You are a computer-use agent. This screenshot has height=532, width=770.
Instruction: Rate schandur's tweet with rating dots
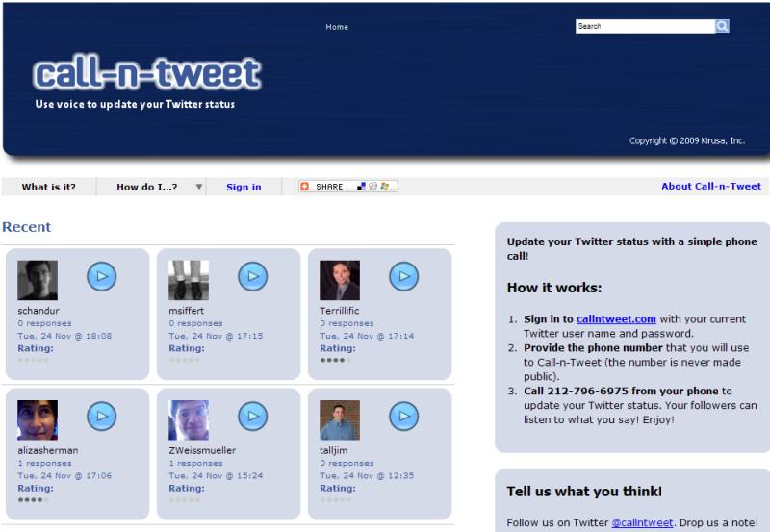pos(34,360)
